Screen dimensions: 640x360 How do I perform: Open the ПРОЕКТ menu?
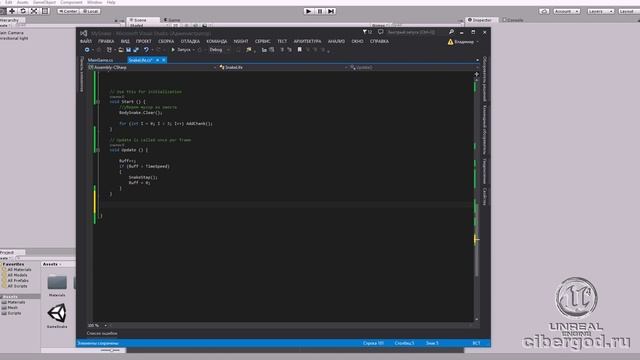click(144, 41)
